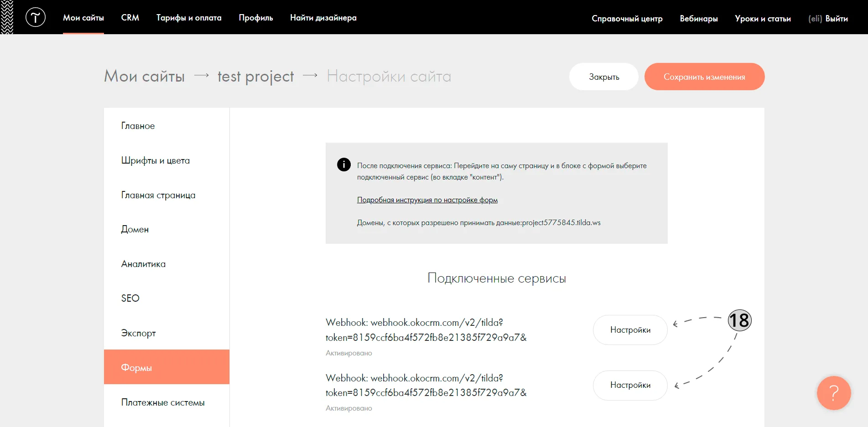
Task: Open Настройки for the second webhook
Action: click(630, 385)
